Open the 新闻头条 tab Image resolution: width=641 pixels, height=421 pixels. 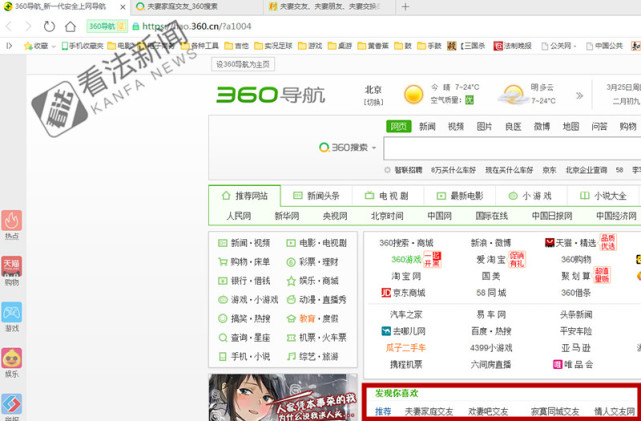point(316,196)
